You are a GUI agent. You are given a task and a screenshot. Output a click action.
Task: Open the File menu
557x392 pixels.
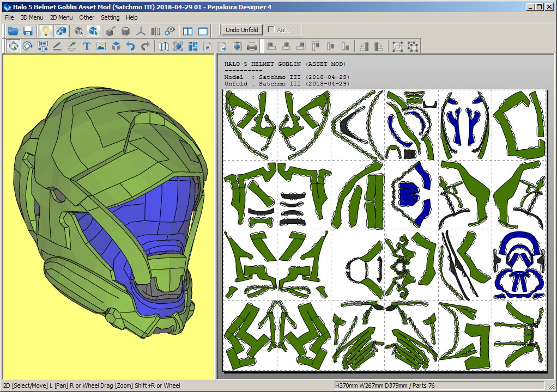click(9, 17)
